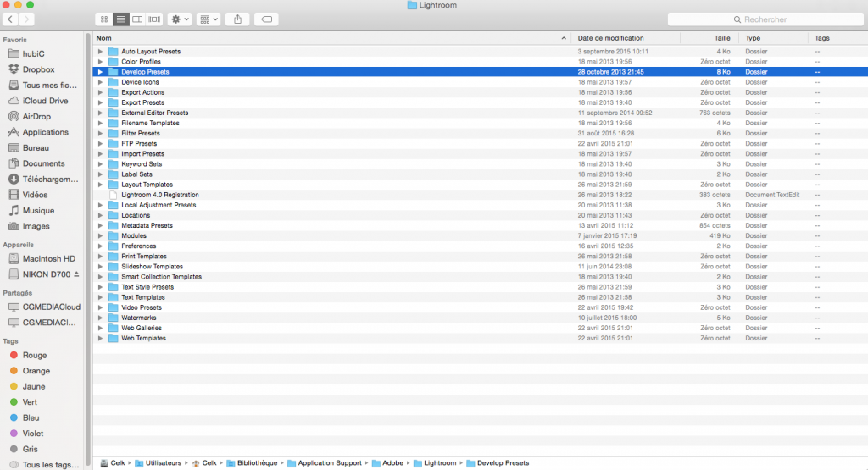The image size is (868, 470).
Task: Eject the NIKON D700 device
Action: tap(76, 274)
